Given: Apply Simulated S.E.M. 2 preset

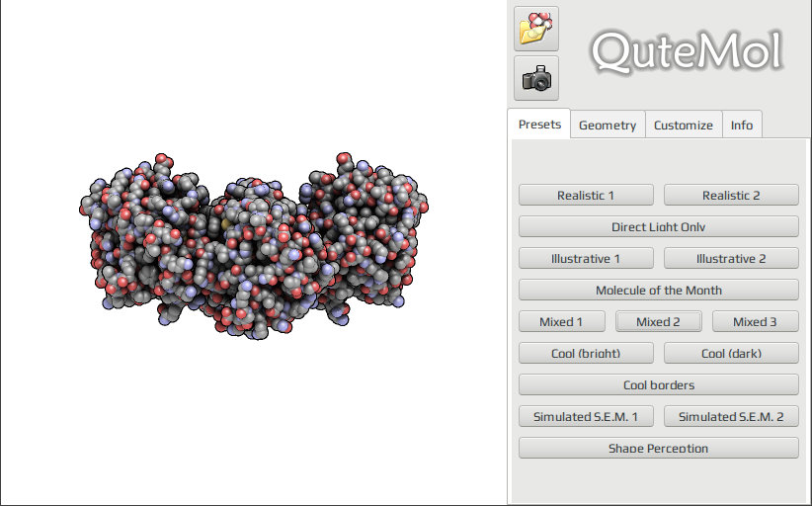Looking at the screenshot, I should click(x=731, y=416).
